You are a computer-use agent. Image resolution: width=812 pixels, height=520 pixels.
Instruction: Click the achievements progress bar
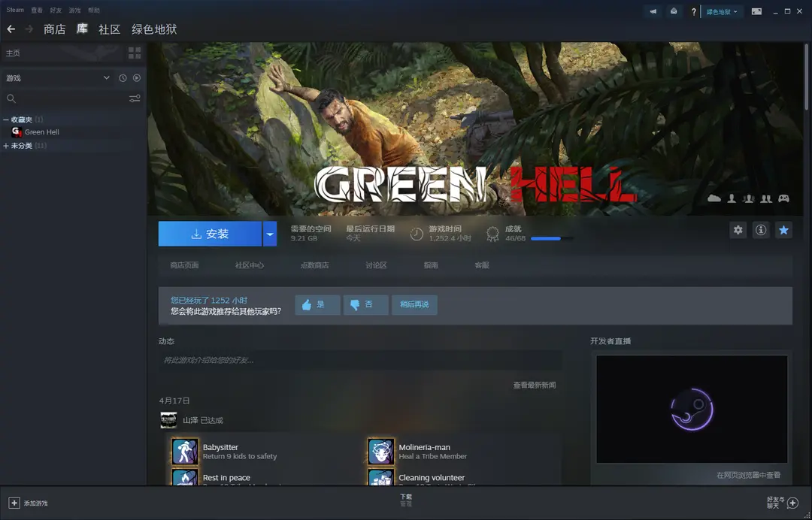(552, 238)
